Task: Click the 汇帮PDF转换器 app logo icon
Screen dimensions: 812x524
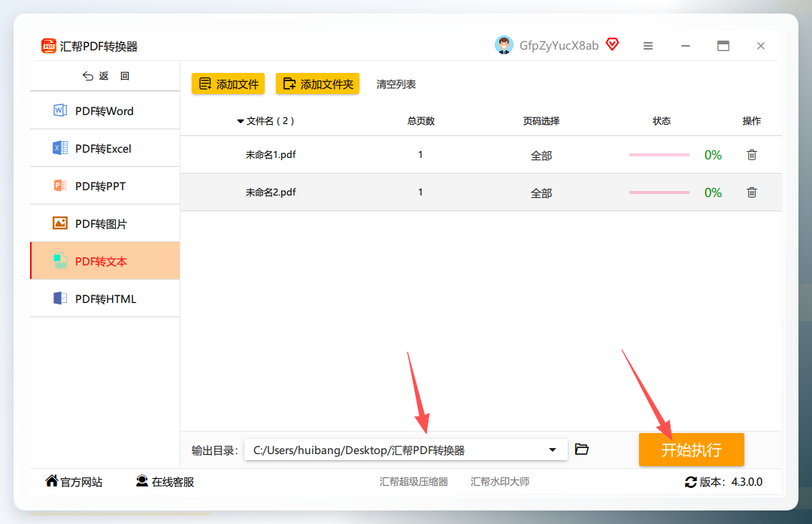Action: tap(49, 46)
